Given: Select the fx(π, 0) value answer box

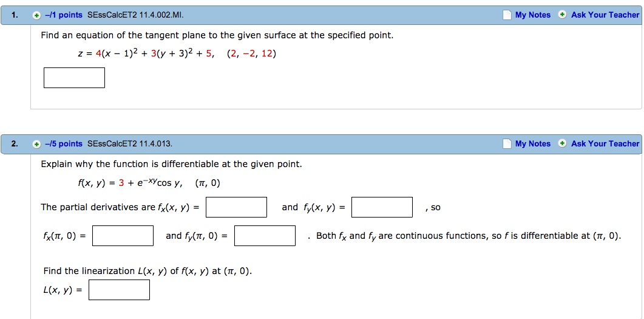Looking at the screenshot, I should (x=123, y=236).
